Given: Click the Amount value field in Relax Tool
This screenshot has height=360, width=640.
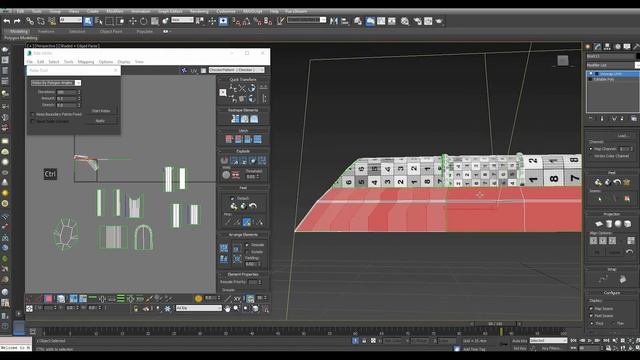Looking at the screenshot, I should click(x=67, y=98).
